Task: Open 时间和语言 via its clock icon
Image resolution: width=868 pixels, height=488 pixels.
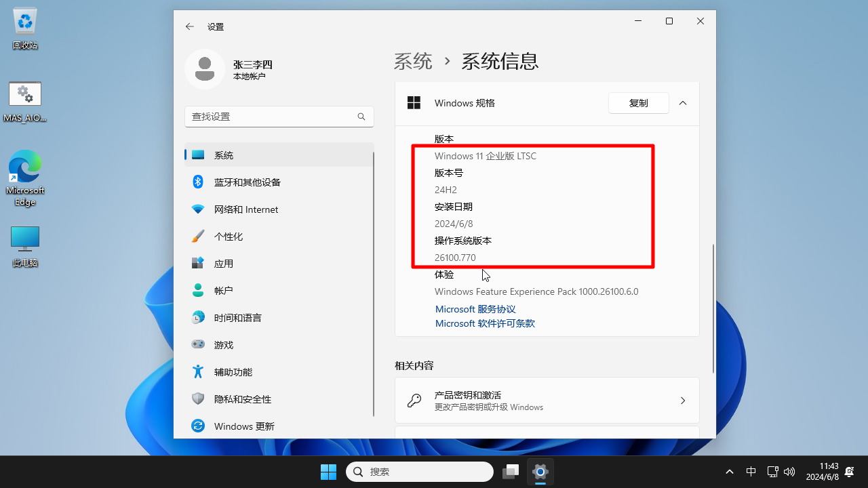Action: (198, 317)
